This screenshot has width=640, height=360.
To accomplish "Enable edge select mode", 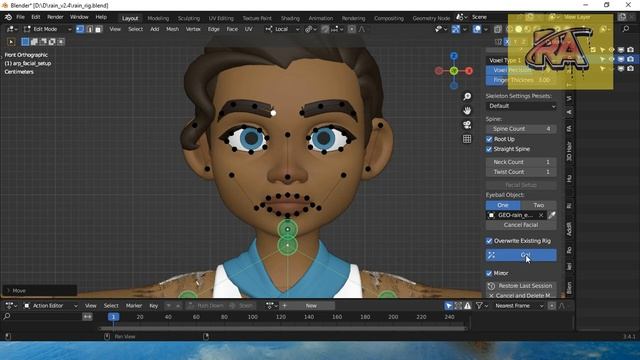I will [x=89, y=29].
